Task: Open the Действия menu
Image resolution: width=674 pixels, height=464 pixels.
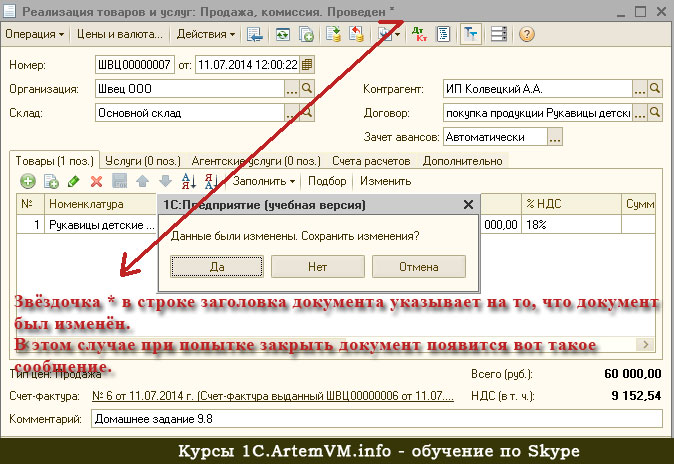Action: click(205, 34)
